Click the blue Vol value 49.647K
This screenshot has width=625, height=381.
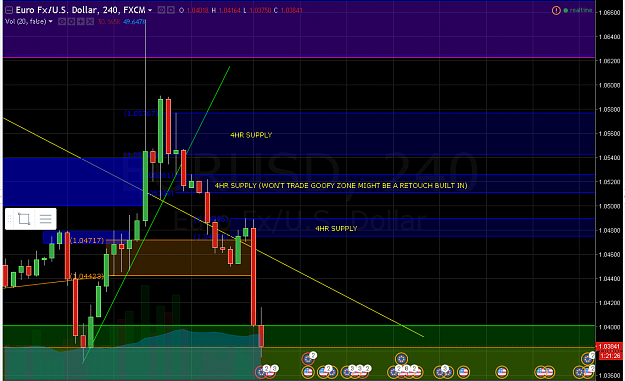(134, 22)
